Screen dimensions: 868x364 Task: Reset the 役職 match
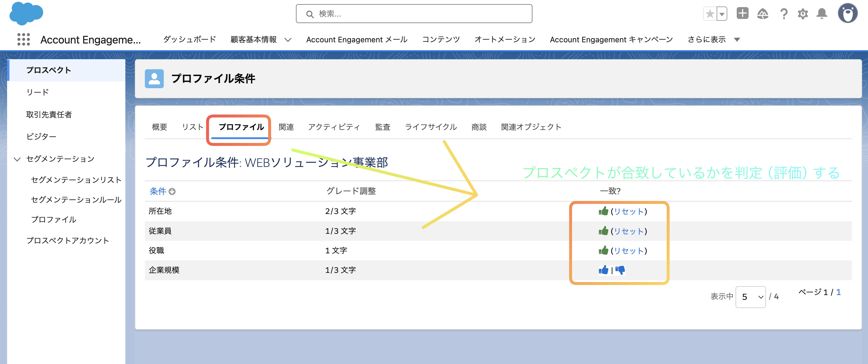click(x=629, y=251)
